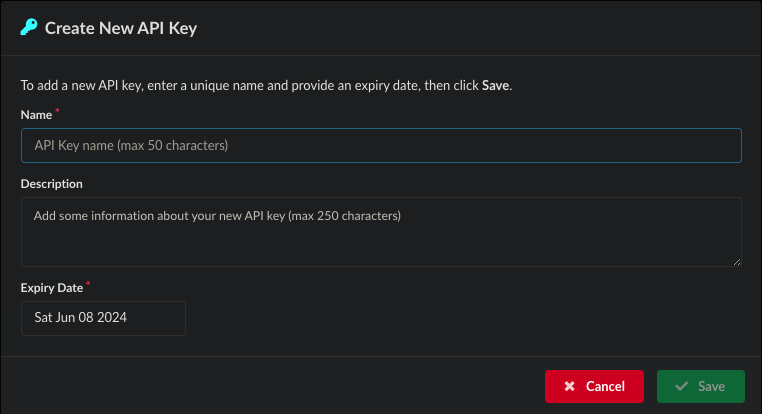Image resolution: width=762 pixels, height=414 pixels.
Task: Click the bold Save word in the instructions
Action: pyautogui.click(x=495, y=86)
